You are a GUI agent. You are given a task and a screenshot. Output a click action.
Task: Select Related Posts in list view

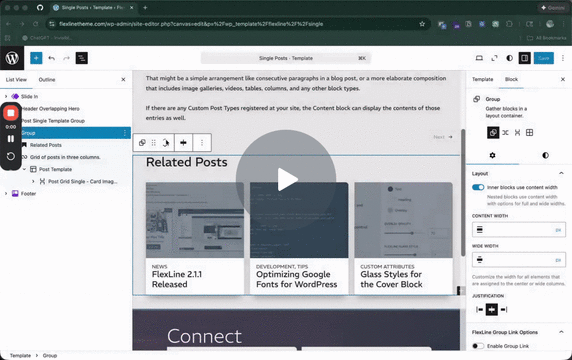pos(46,145)
